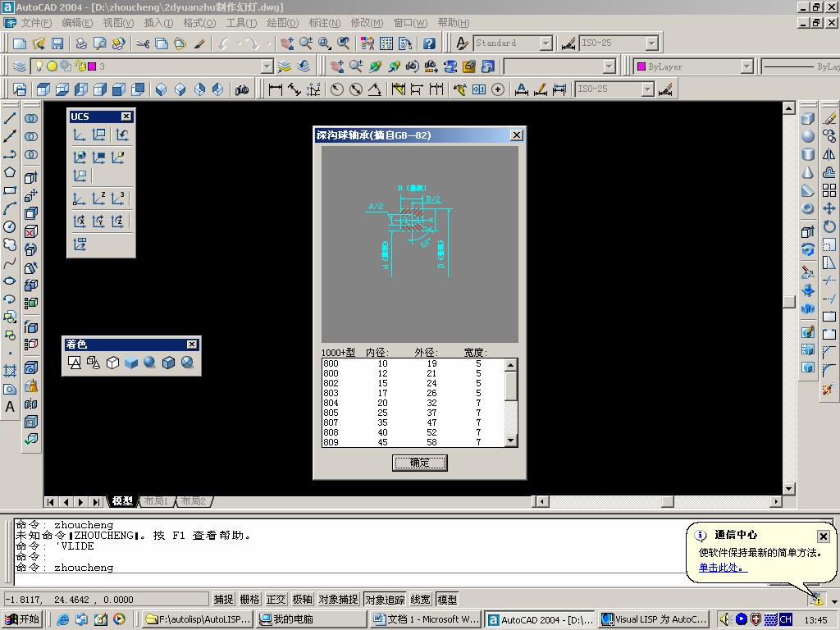Image resolution: width=840 pixels, height=630 pixels.
Task: Click the Mirror modify tool
Action: pos(829,154)
